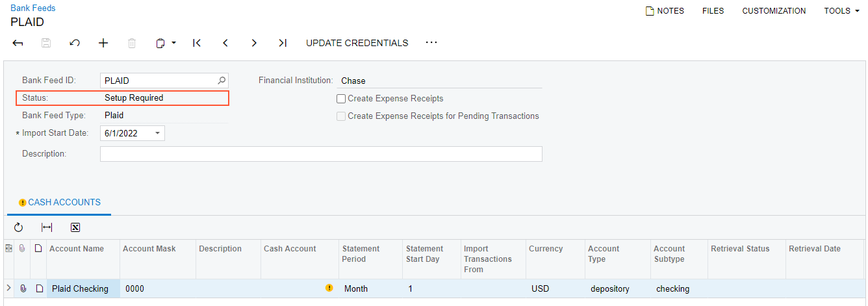Open more actions ellipsis menu

431,43
